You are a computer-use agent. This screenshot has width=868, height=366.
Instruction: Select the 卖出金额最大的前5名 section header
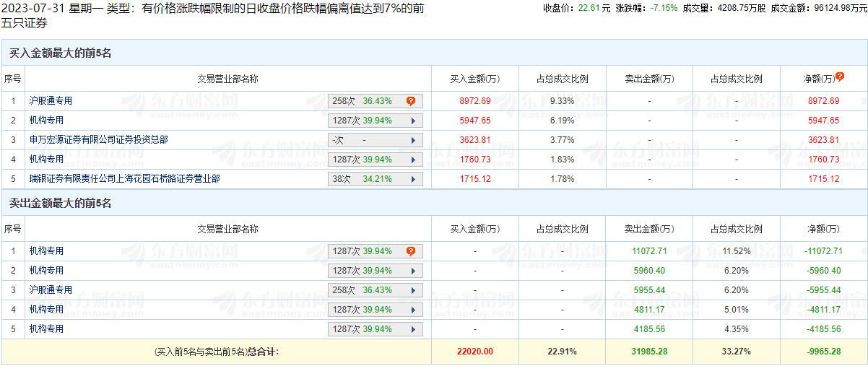[x=61, y=204]
